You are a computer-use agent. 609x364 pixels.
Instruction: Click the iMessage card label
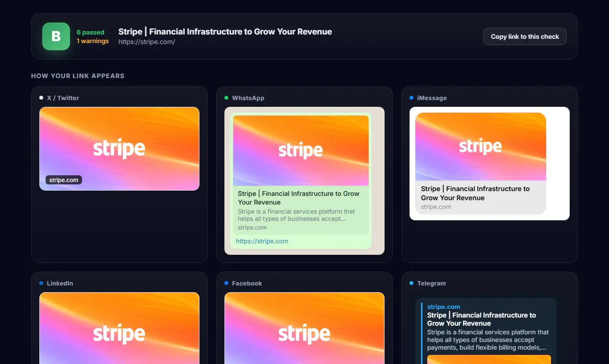pyautogui.click(x=432, y=98)
